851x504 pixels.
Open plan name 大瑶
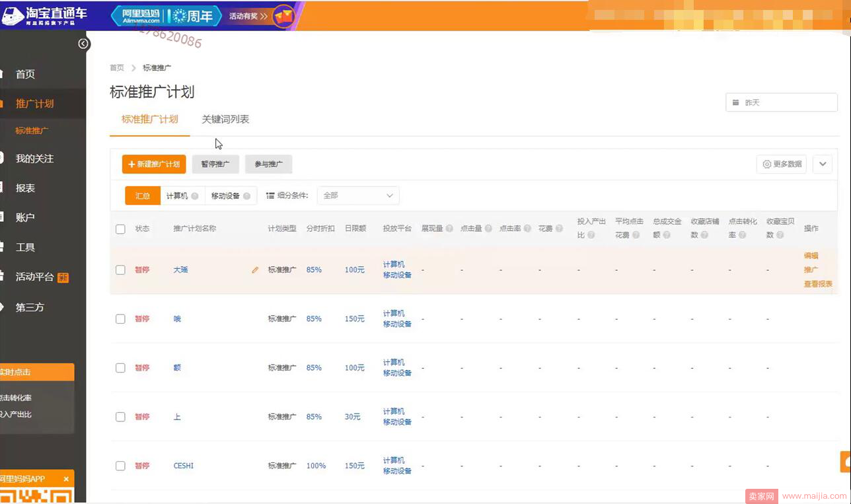tap(180, 270)
